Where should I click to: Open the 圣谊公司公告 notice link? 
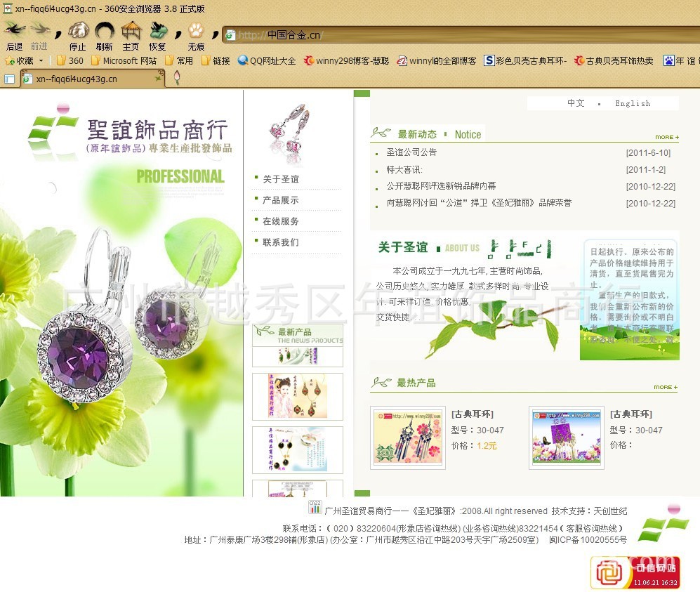[411, 152]
